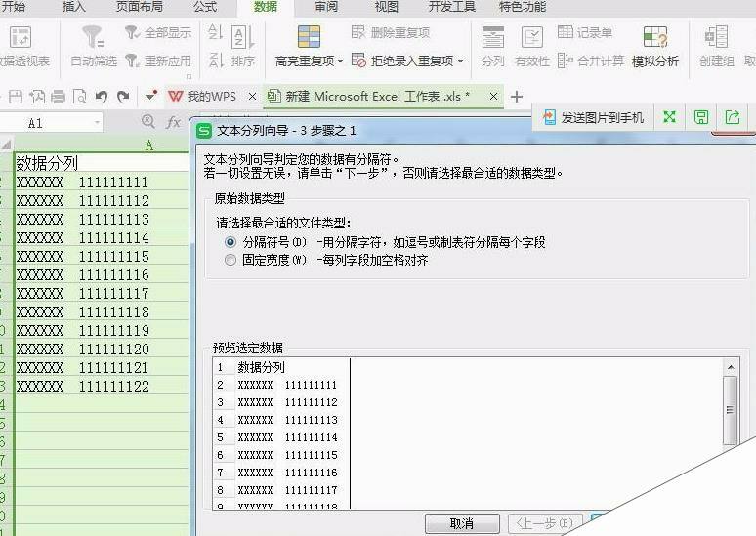
Task: Select cell with XXXXXX 111111115
Action: point(102,257)
